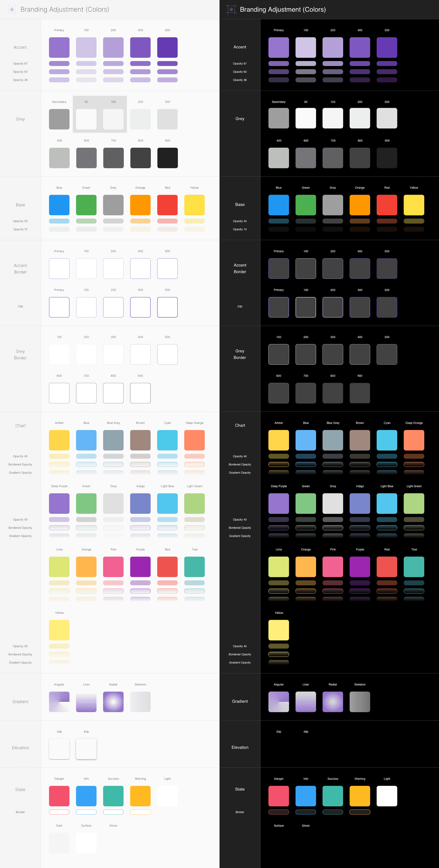Screen dimensions: 439x868
Task: Select Accent Primary swatch in light panel
Action: (59, 47)
